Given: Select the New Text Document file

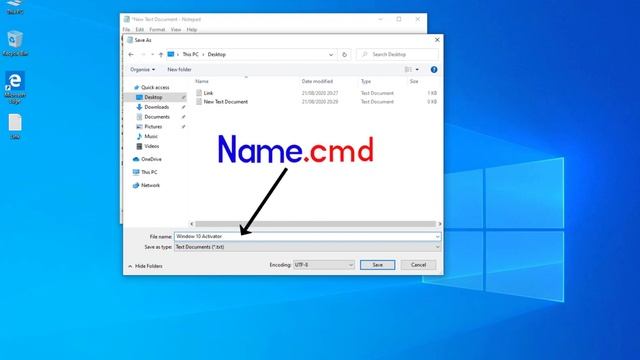Looking at the screenshot, I should point(226,102).
